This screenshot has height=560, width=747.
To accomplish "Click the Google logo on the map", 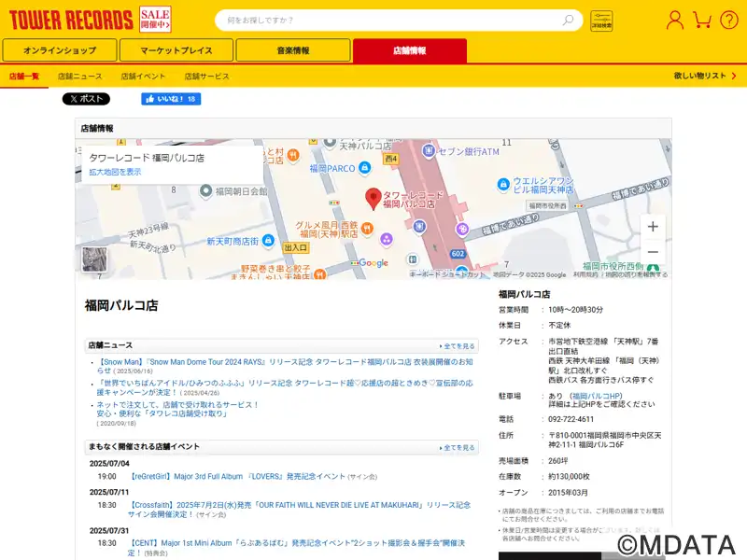I will pos(373,263).
